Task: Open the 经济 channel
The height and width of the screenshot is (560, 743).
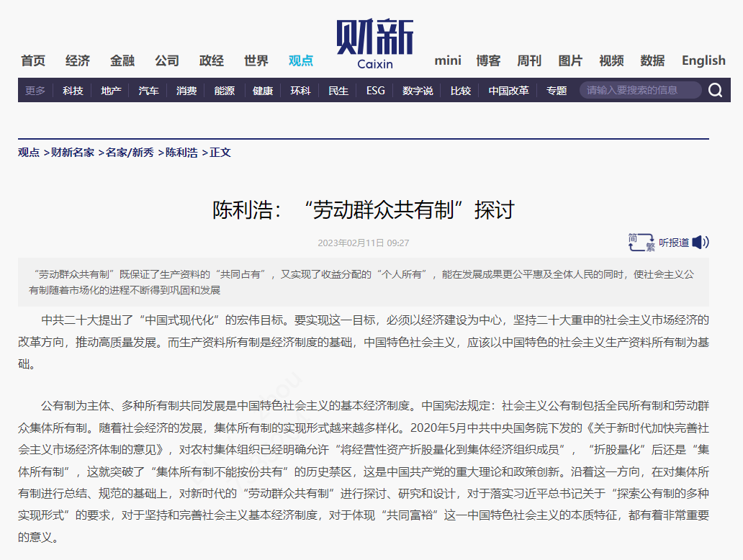Action: (76, 60)
